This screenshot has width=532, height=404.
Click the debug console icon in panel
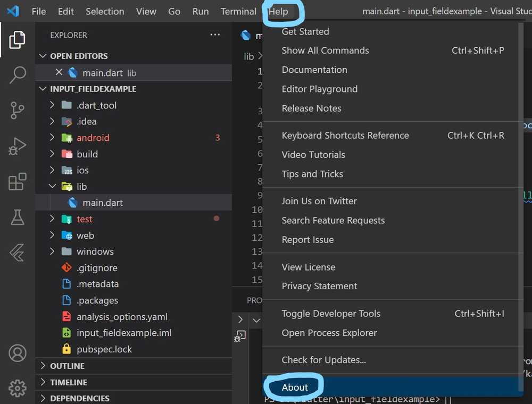click(240, 336)
